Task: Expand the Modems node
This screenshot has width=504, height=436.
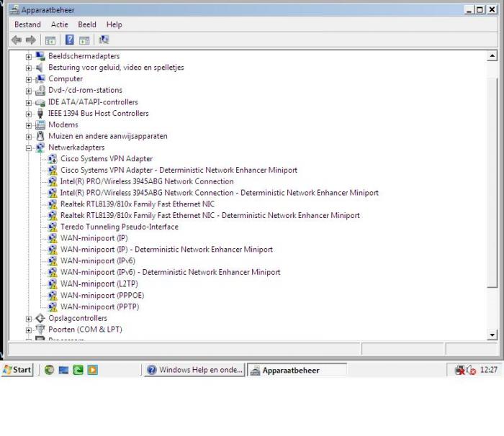Action: (29, 125)
